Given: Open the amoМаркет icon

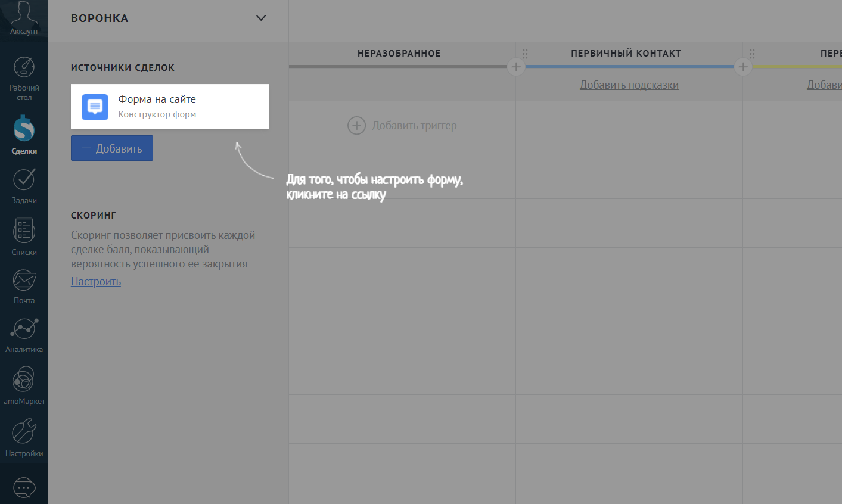Looking at the screenshot, I should click(24, 379).
